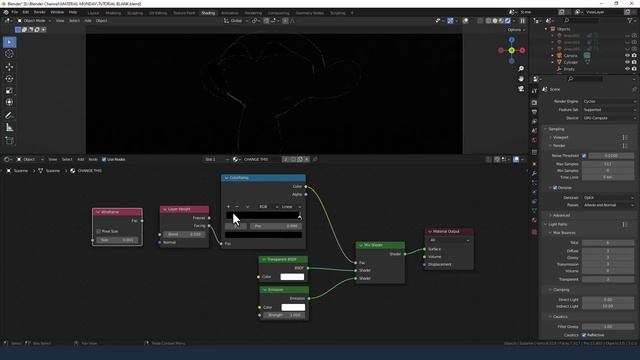Click the Slot 1 material slot button
The height and width of the screenshot is (360, 640).
pos(215,159)
